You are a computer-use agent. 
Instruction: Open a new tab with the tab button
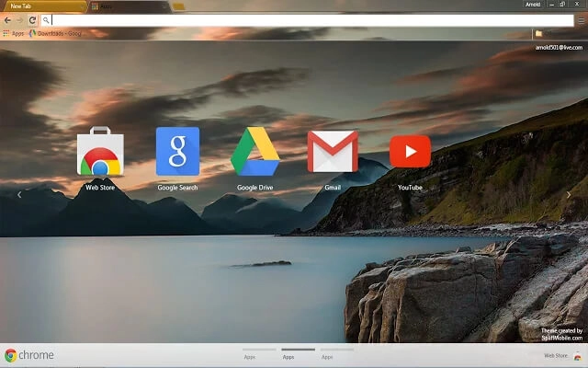tap(179, 6)
